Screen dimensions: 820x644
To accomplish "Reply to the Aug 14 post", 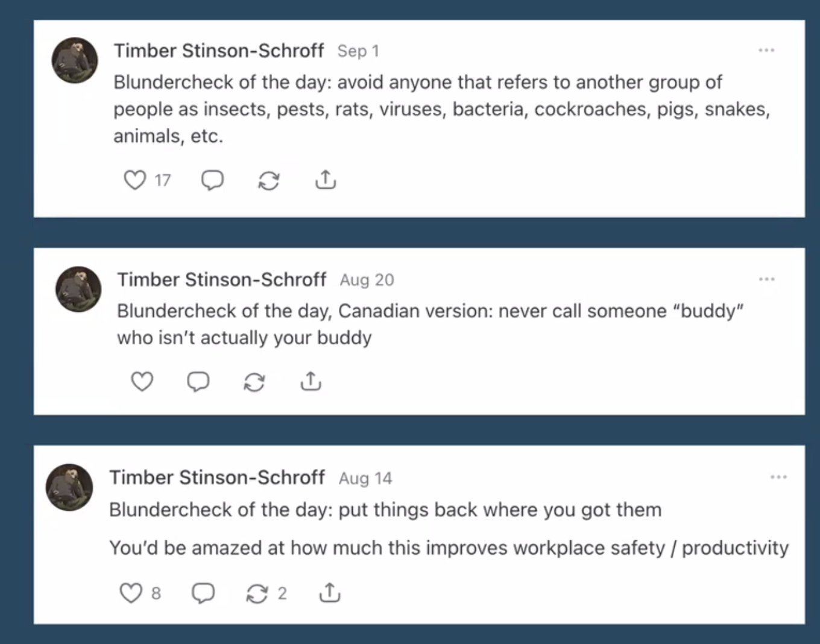I will [203, 593].
